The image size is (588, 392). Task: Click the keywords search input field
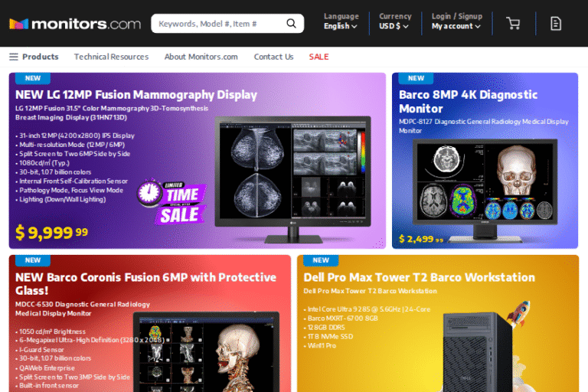(218, 24)
